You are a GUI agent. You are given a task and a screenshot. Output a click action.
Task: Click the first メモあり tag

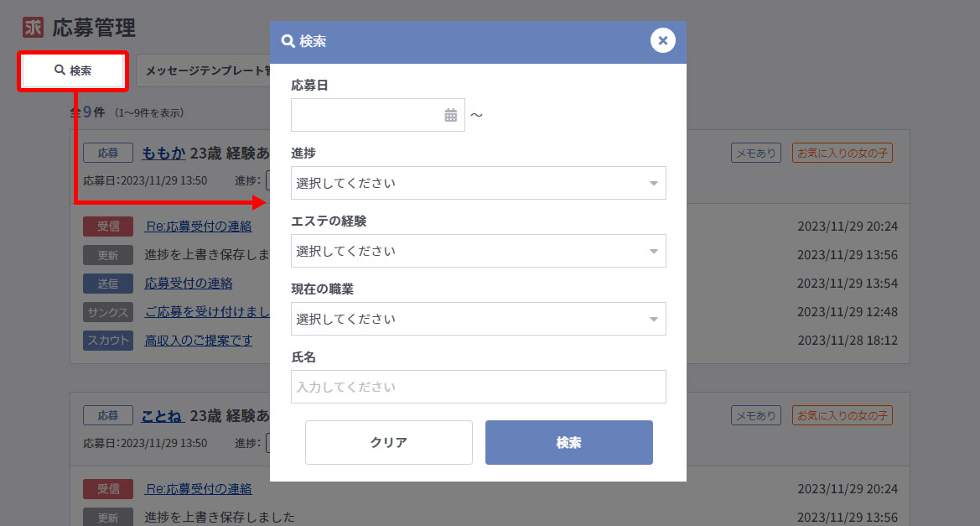[x=755, y=153]
